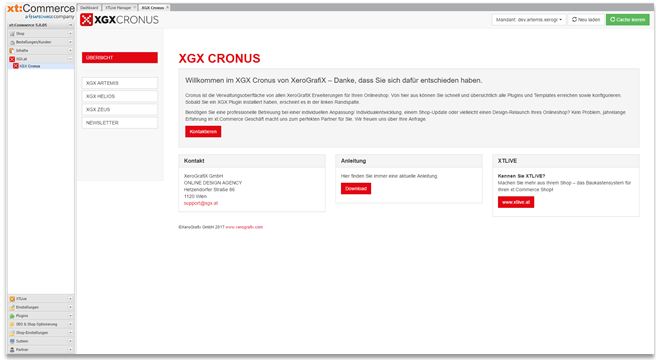Click the red Kontaktieren button
The image size is (656, 360).
coord(203,131)
